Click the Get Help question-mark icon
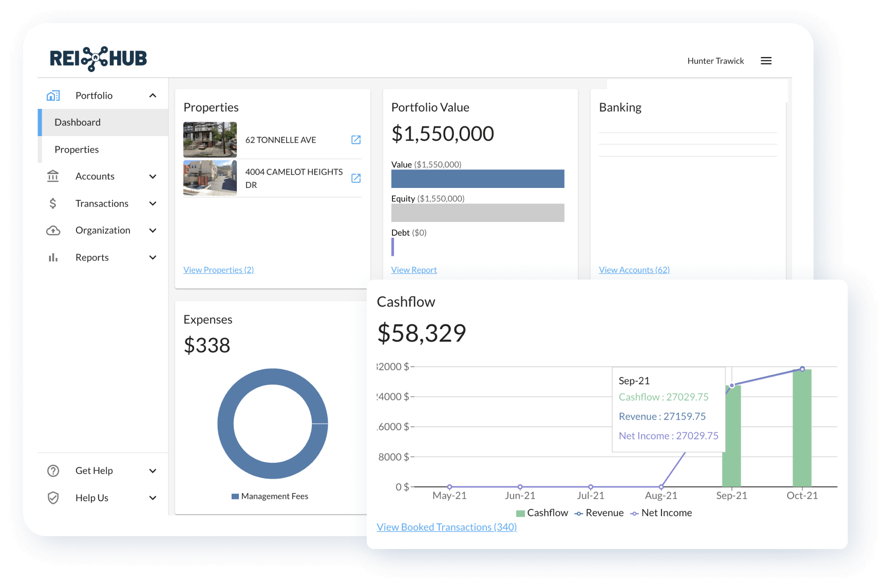 [53, 470]
